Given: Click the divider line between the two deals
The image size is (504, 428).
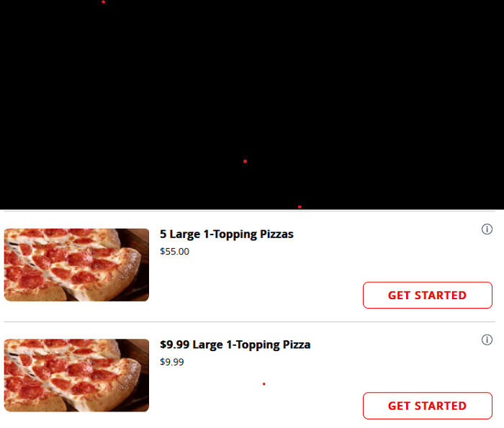Looking at the screenshot, I should [x=249, y=322].
